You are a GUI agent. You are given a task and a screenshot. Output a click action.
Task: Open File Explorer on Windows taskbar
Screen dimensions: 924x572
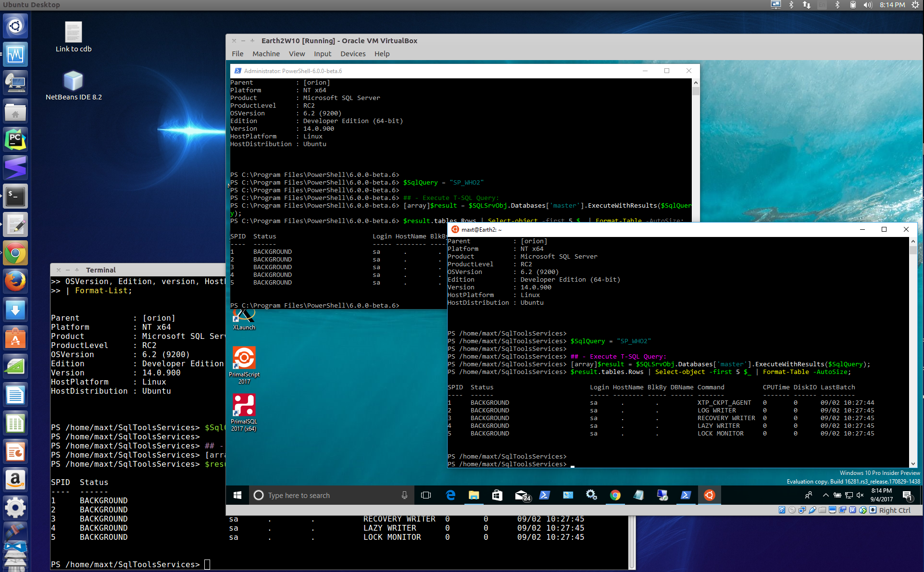pyautogui.click(x=474, y=495)
